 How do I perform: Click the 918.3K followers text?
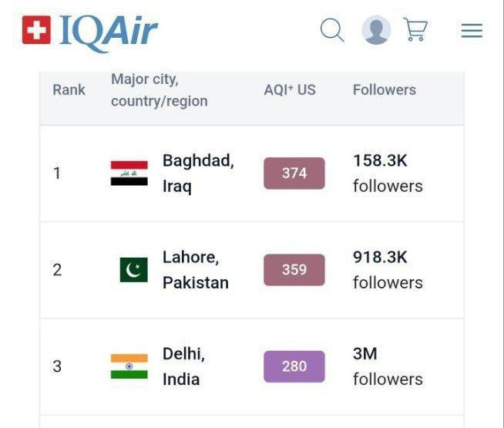click(x=387, y=269)
